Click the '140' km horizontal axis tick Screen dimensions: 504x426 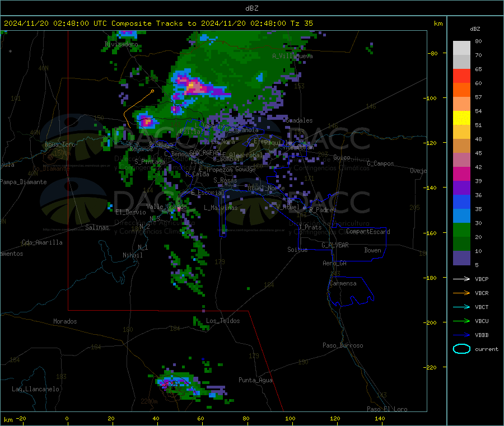[380, 418]
